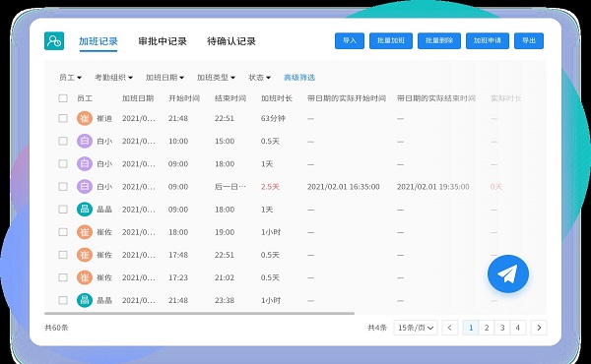Go to page 4

point(518,328)
